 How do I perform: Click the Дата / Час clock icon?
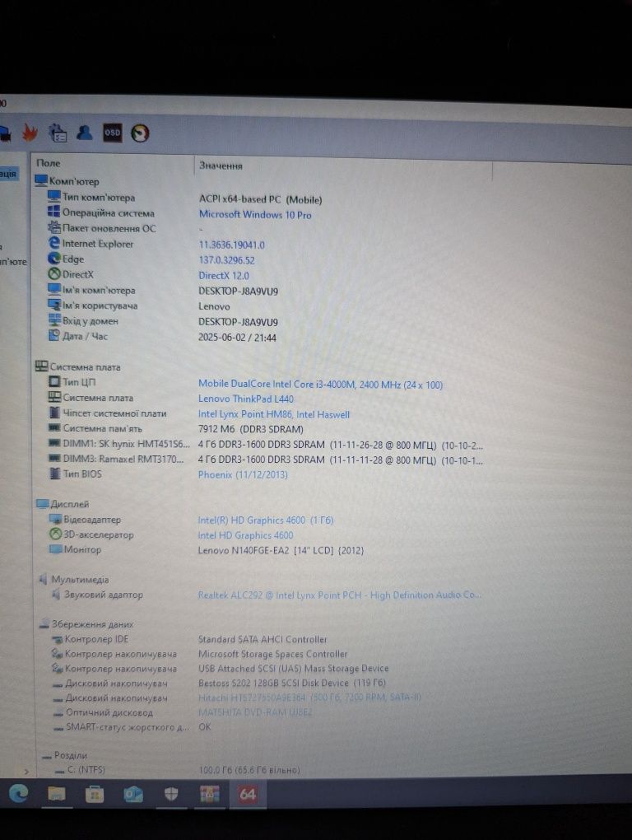click(x=54, y=335)
